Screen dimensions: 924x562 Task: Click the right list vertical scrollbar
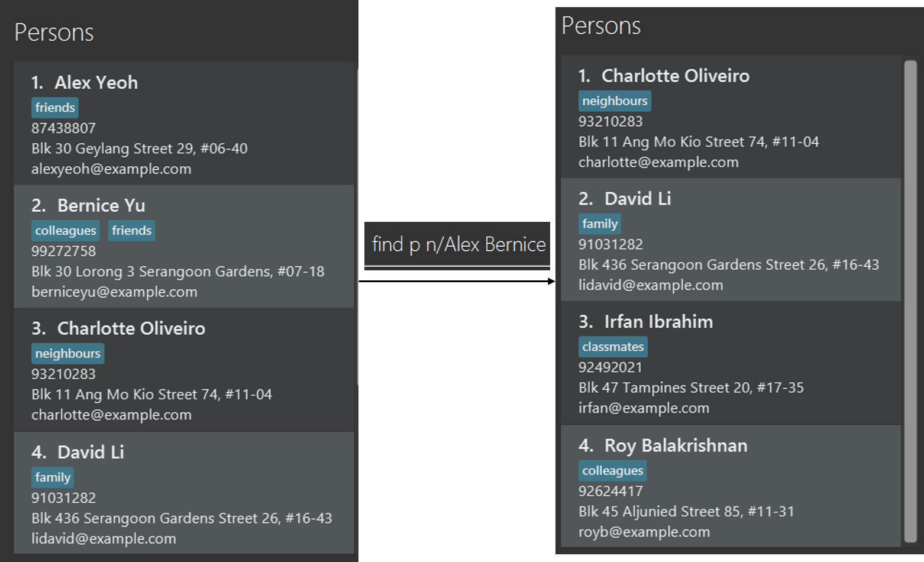click(910, 301)
